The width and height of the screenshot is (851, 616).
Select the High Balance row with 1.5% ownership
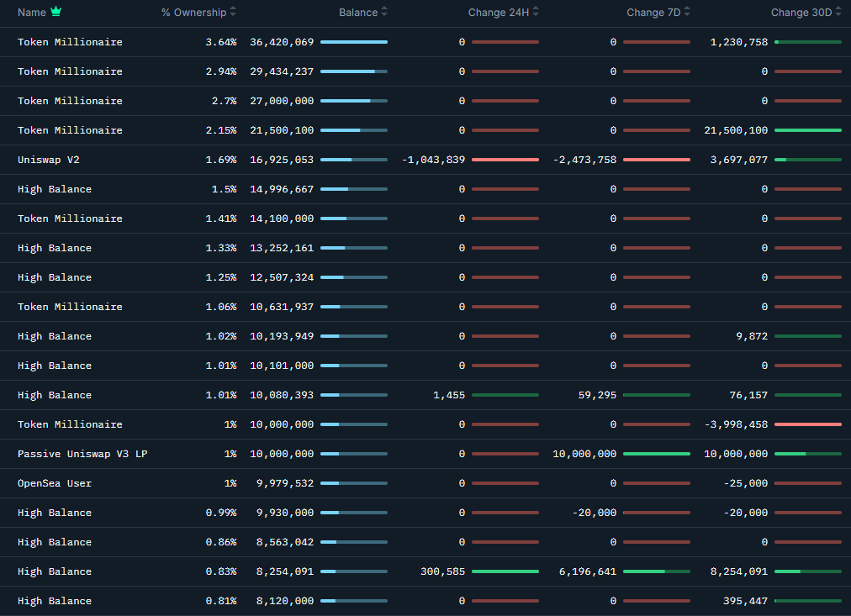[x=54, y=188]
